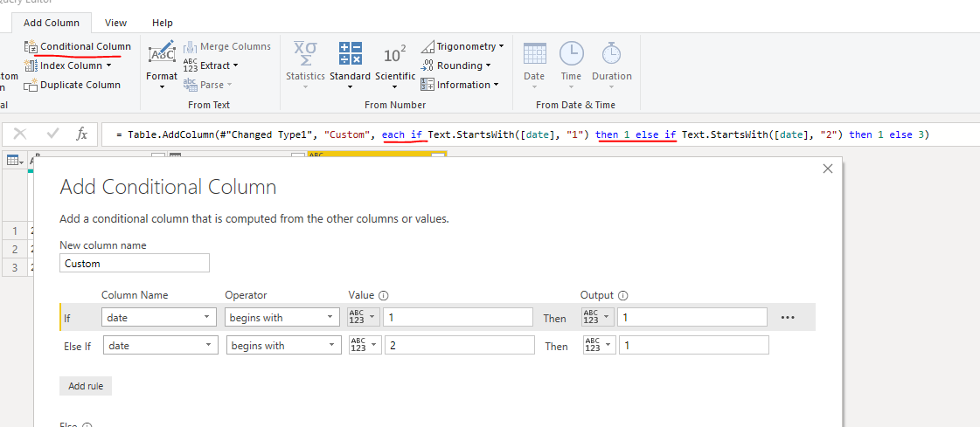
Task: Open the Rounding menu
Action: coord(455,65)
